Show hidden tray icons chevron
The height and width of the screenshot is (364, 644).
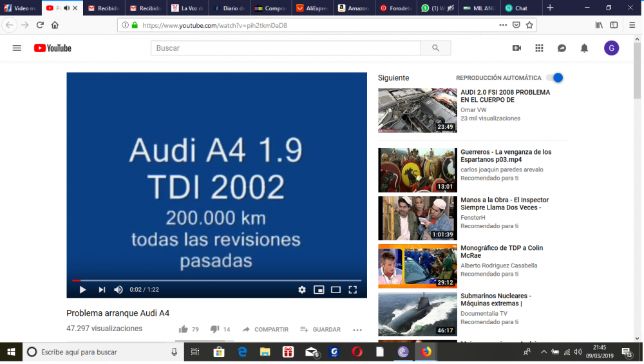tap(544, 352)
